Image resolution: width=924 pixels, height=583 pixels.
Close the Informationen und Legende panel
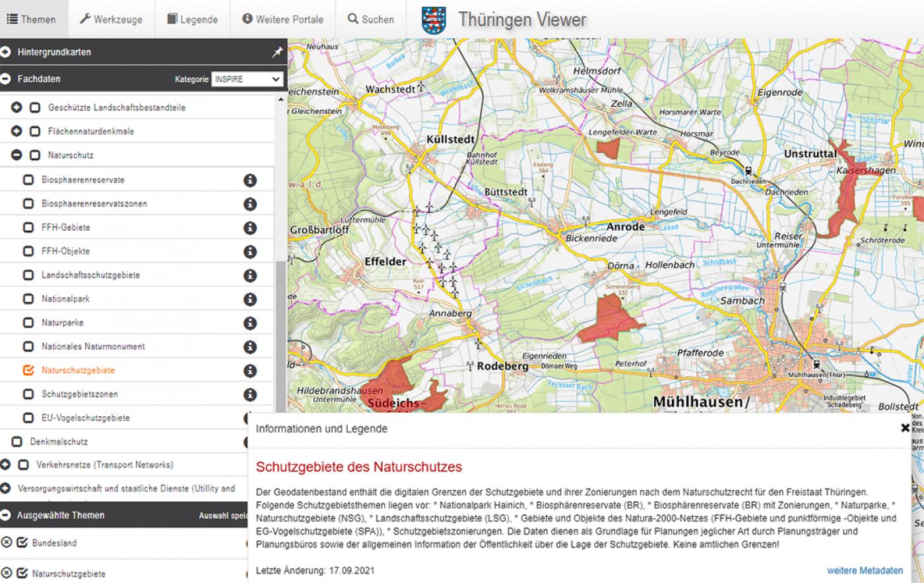pos(905,428)
